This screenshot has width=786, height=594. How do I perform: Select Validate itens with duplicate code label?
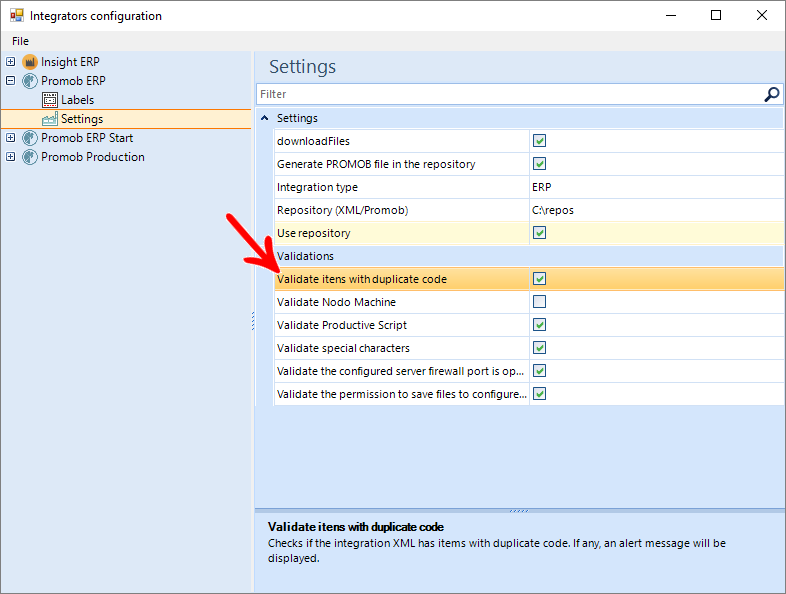point(361,279)
